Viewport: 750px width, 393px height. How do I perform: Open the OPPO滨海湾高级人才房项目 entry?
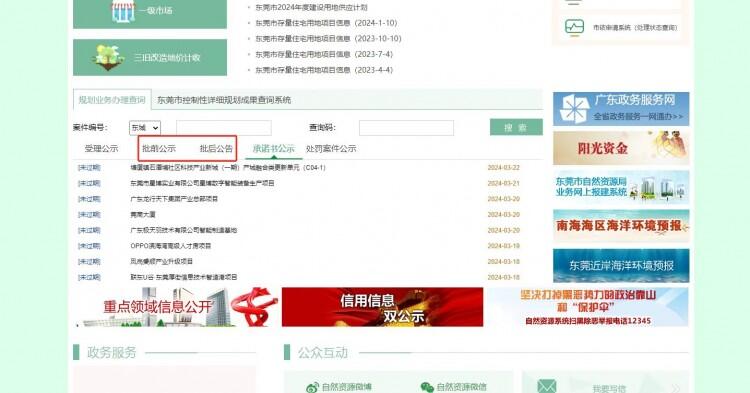tap(171, 246)
